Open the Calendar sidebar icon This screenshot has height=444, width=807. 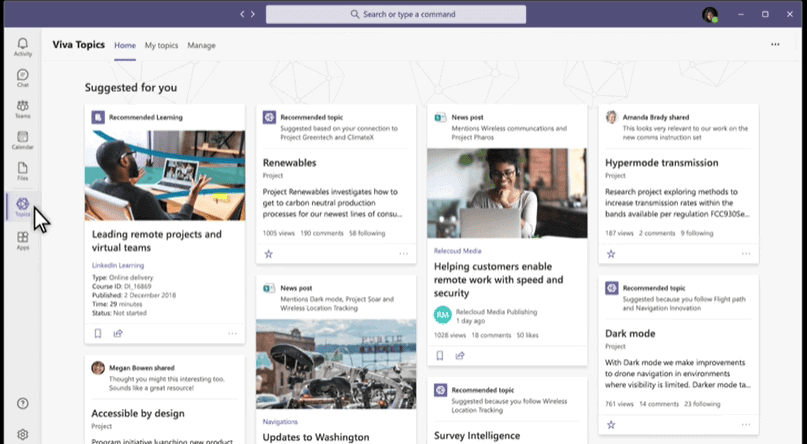[x=22, y=140]
